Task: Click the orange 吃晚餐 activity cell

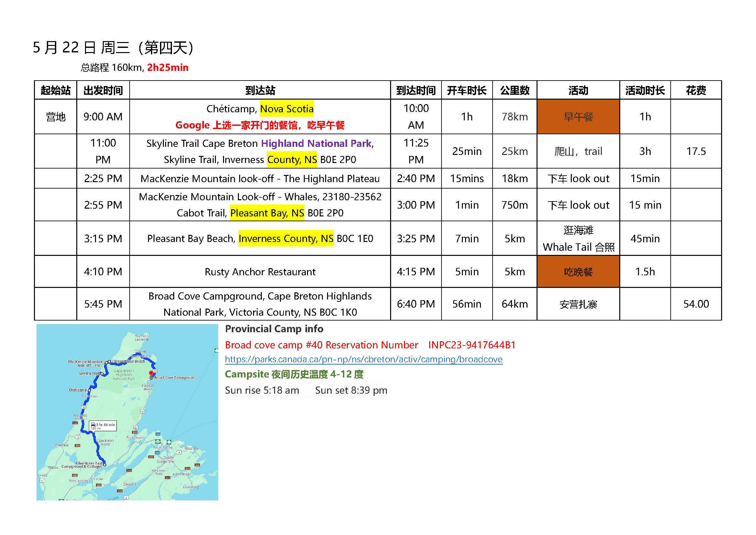Action: pos(578,271)
